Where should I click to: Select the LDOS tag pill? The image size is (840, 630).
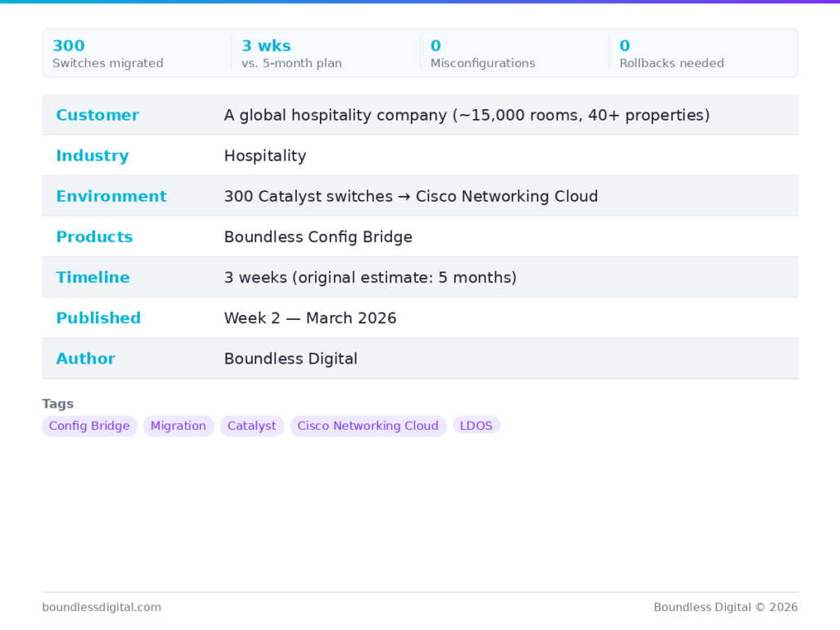(x=476, y=426)
